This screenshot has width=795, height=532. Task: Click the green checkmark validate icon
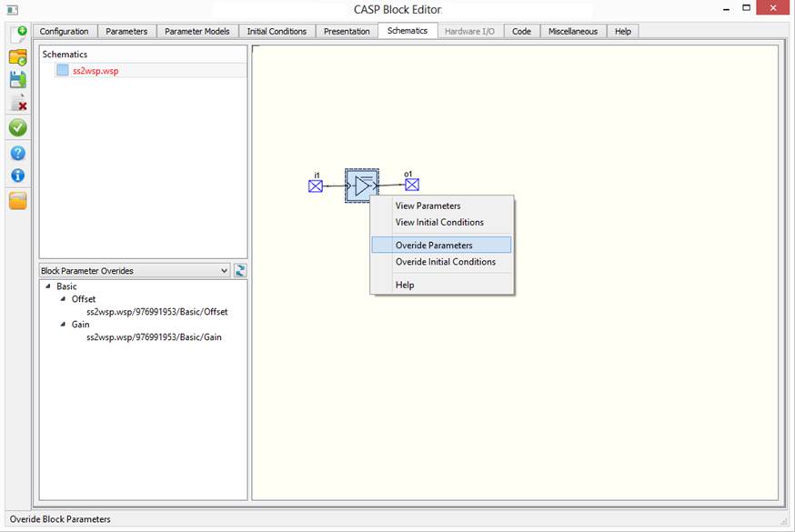(x=17, y=128)
